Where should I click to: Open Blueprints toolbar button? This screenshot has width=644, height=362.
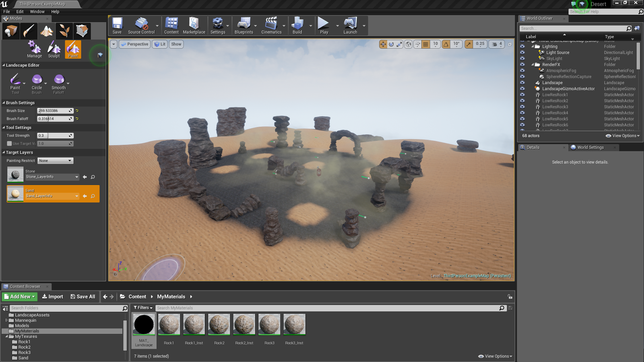244,26
